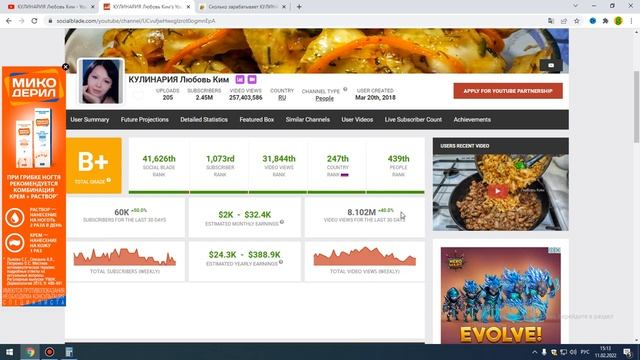Click the browser back arrow
The width and height of the screenshot is (640, 360).
click(x=9, y=21)
